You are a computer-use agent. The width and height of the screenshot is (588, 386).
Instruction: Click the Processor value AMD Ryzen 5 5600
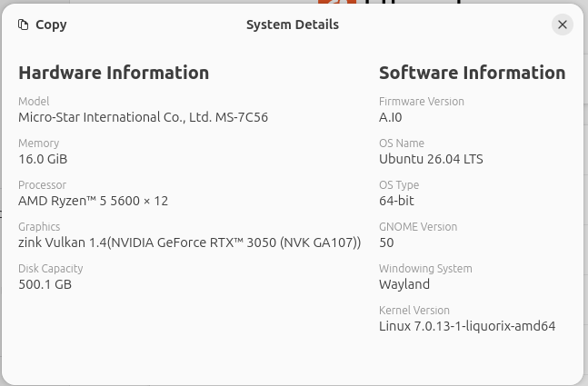pos(93,201)
